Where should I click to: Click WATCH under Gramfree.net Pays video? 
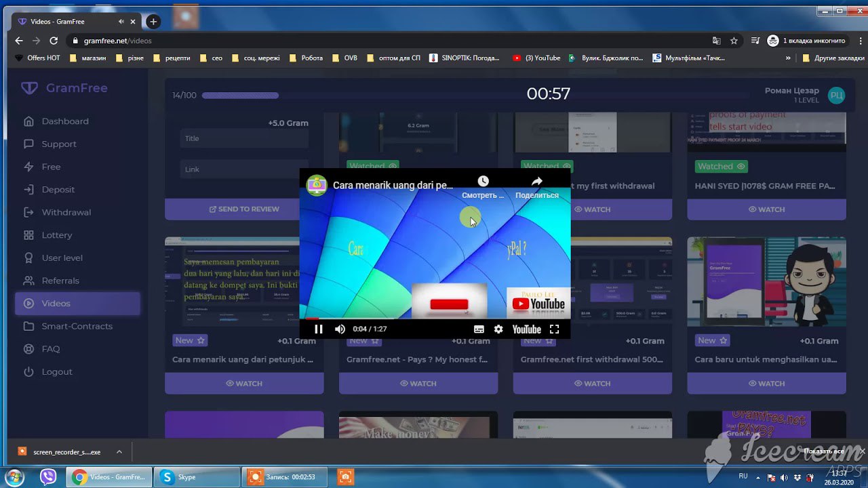[x=418, y=384]
